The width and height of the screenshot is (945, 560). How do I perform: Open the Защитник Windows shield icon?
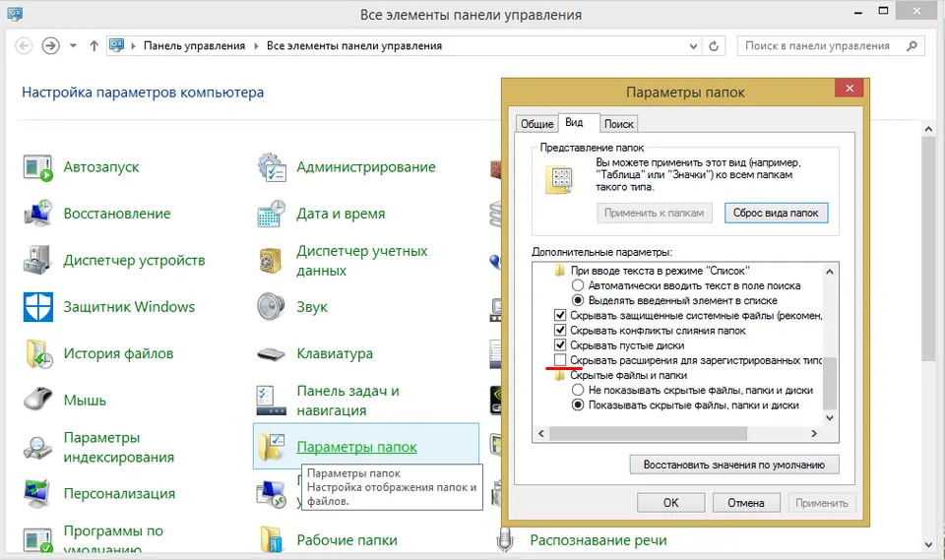[37, 307]
